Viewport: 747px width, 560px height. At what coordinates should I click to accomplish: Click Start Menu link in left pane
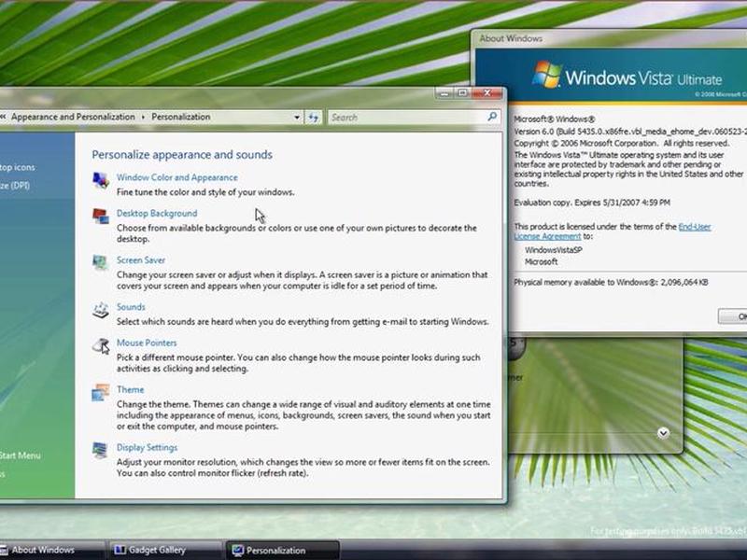[20, 455]
